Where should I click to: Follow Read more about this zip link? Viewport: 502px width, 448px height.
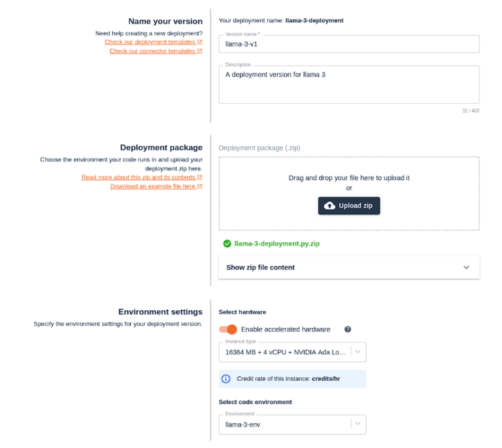139,177
